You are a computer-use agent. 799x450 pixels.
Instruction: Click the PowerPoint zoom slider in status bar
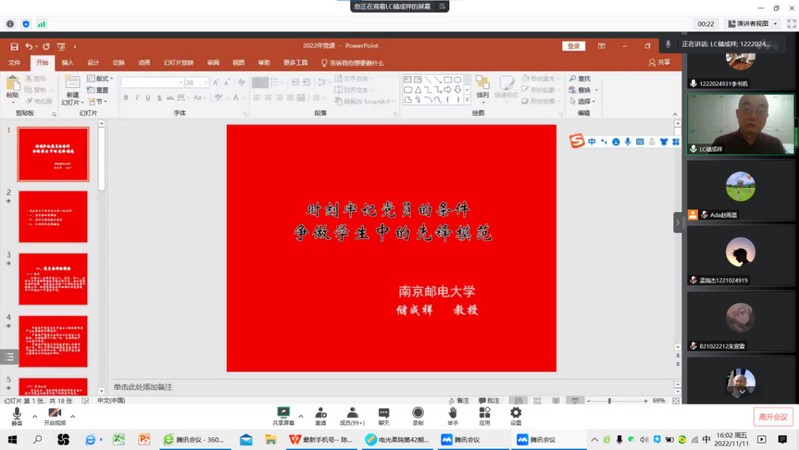tap(610, 401)
